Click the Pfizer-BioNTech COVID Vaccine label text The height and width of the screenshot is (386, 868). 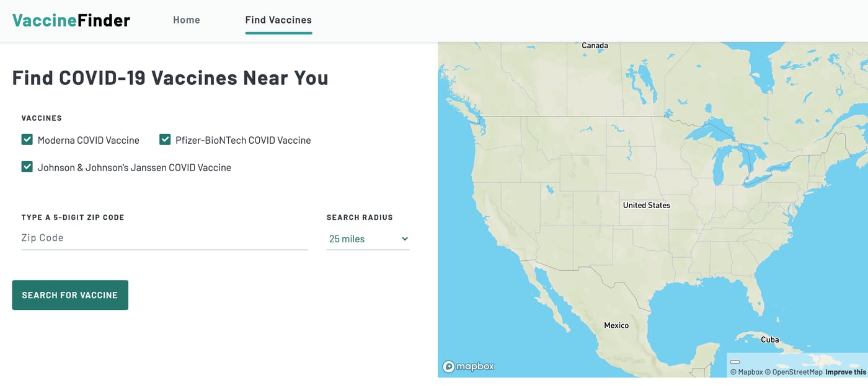point(243,140)
